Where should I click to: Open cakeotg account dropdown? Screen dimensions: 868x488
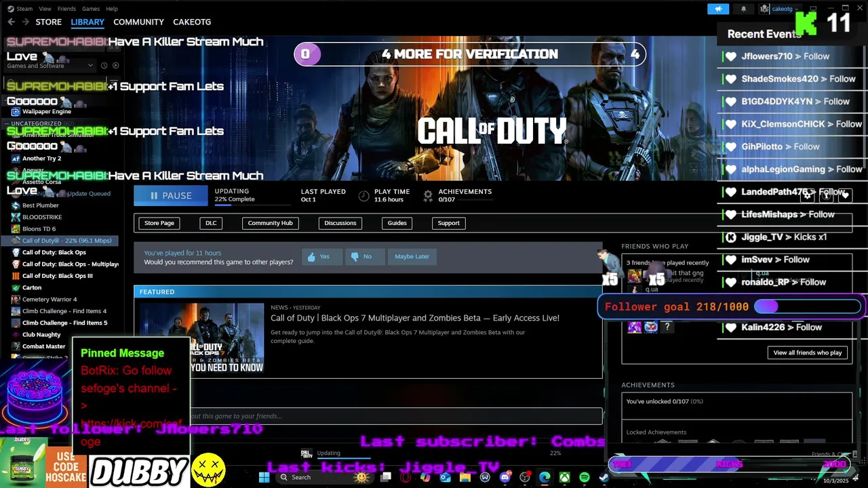coord(780,9)
